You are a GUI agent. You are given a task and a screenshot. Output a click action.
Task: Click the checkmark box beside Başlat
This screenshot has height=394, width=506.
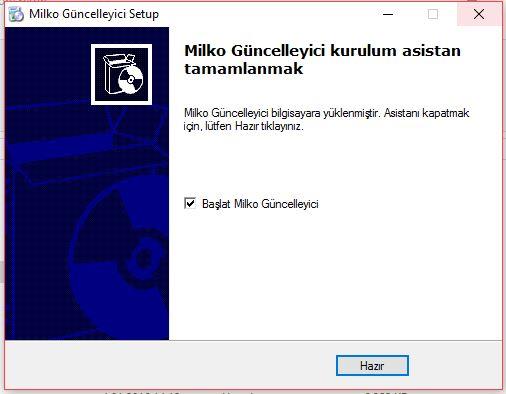190,203
